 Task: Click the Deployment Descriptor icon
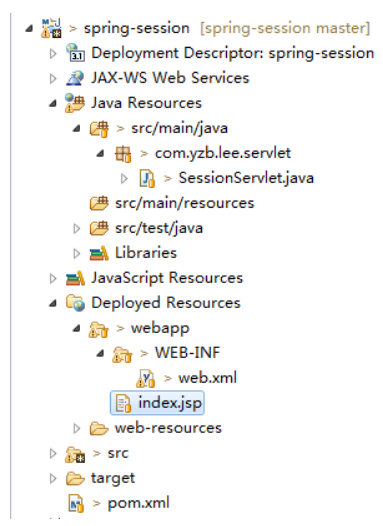point(75,53)
